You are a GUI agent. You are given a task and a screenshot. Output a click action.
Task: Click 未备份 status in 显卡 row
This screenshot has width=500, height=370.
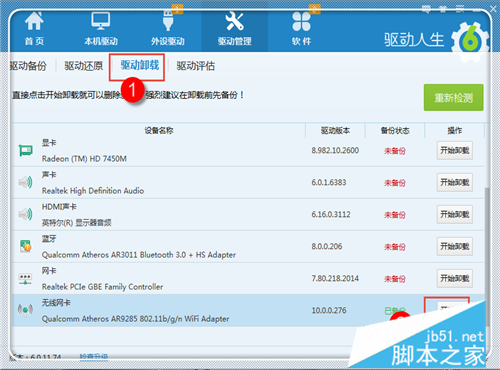(395, 151)
